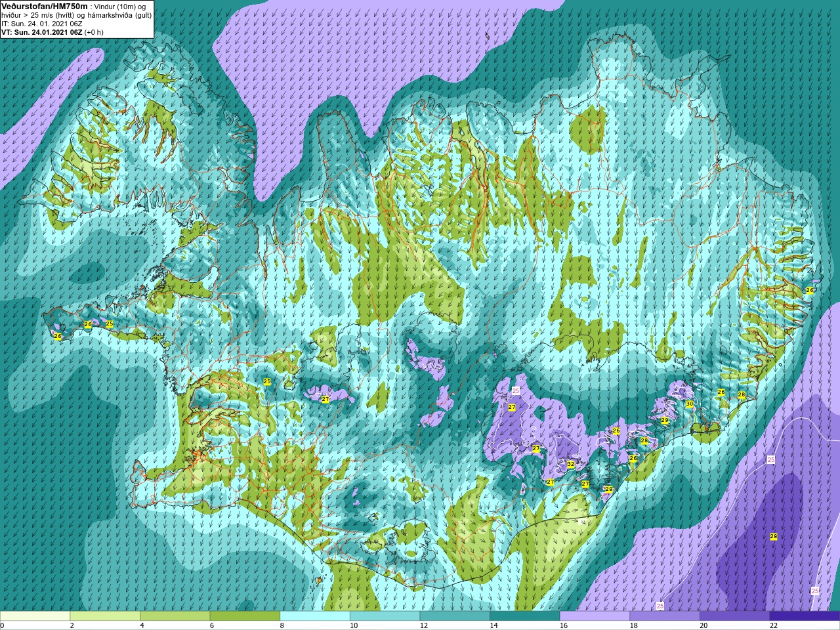Image resolution: width=840 pixels, height=630 pixels.
Task: Choose the darkest purple legend swatch above 22
Action: coord(805,616)
